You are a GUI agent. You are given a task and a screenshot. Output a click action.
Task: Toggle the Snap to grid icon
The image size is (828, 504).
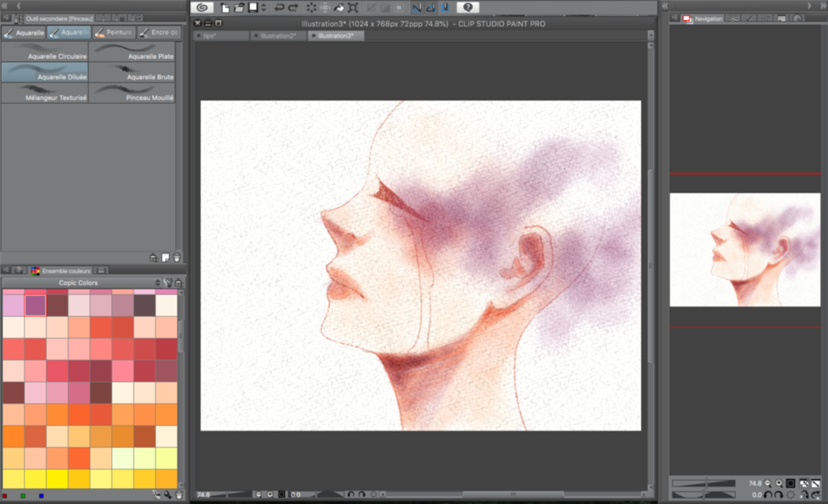tap(444, 7)
